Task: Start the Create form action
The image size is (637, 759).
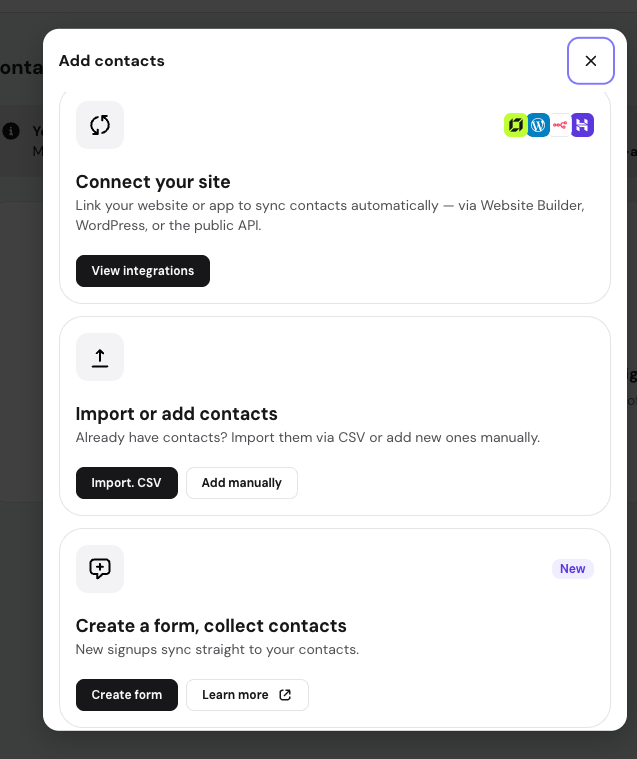Action: (x=127, y=695)
